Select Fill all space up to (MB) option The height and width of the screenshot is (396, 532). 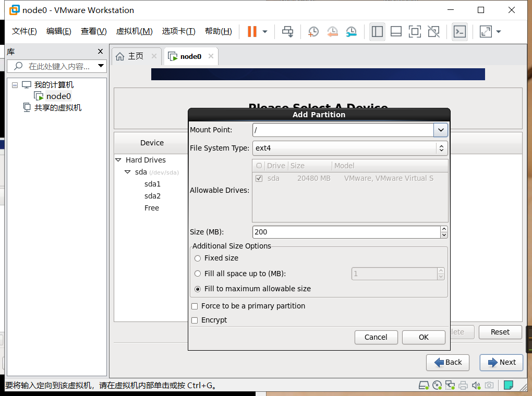coord(198,274)
